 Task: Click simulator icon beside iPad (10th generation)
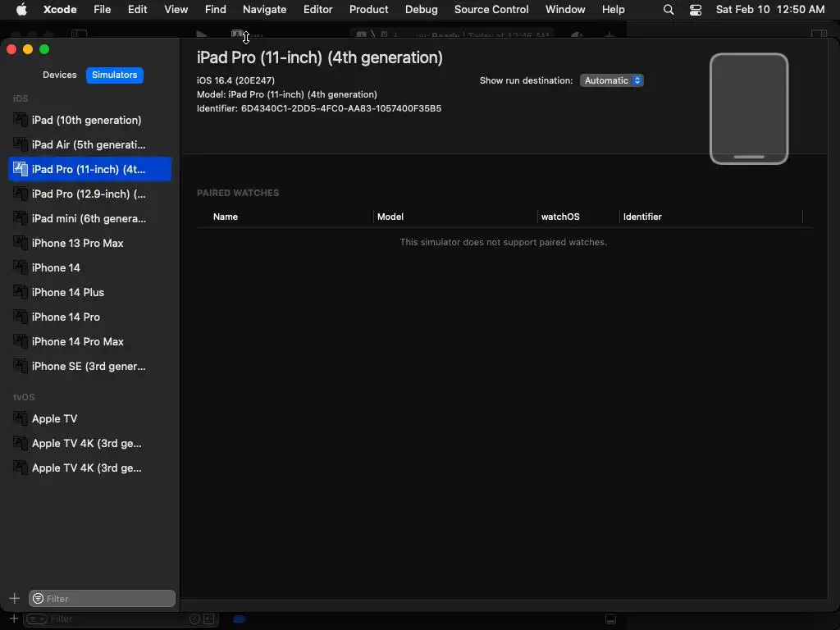pyautogui.click(x=20, y=120)
